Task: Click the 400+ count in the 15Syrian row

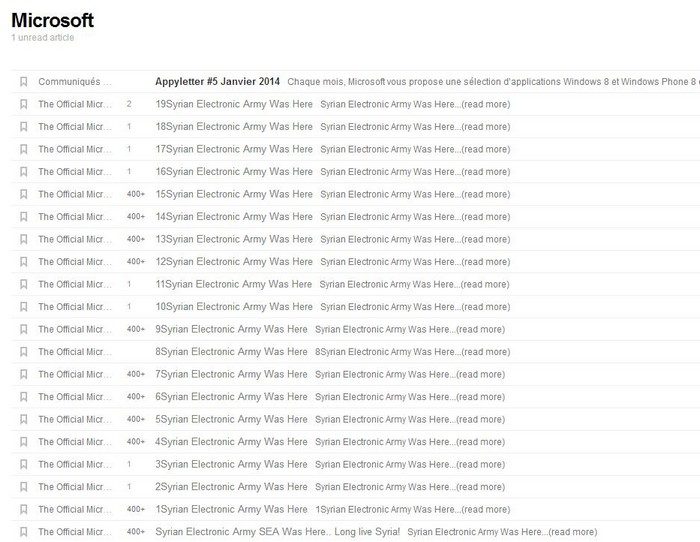Action: point(136,194)
